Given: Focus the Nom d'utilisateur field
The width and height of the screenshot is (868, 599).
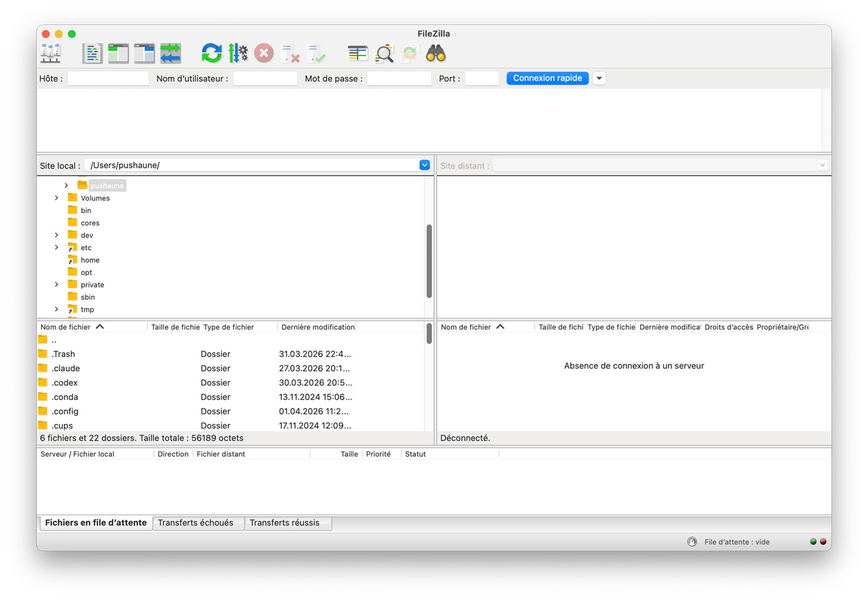Looking at the screenshot, I should point(265,78).
